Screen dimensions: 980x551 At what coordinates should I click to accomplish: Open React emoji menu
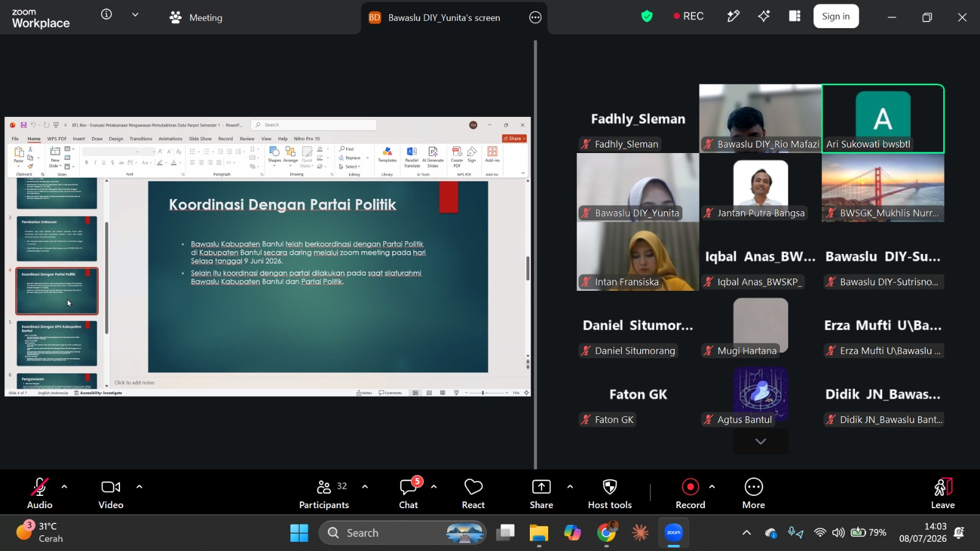click(473, 493)
